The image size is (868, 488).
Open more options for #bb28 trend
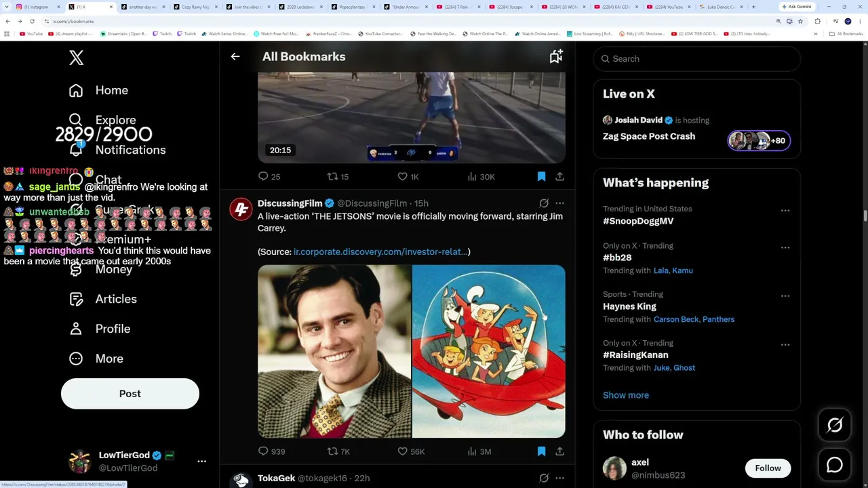pos(785,247)
